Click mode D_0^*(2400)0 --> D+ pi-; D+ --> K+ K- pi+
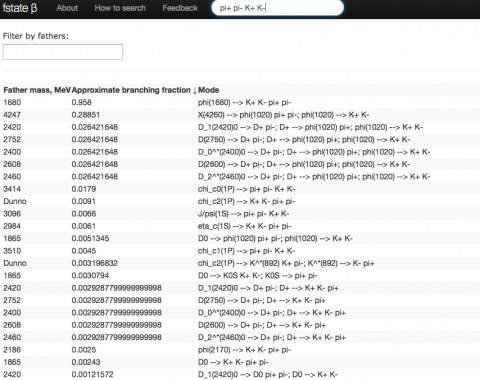 [272, 313]
